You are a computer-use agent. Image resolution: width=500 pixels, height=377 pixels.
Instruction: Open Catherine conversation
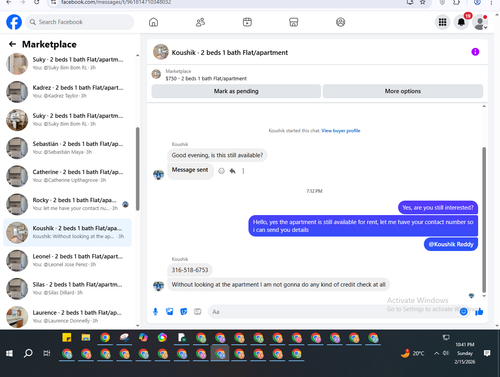point(68,176)
